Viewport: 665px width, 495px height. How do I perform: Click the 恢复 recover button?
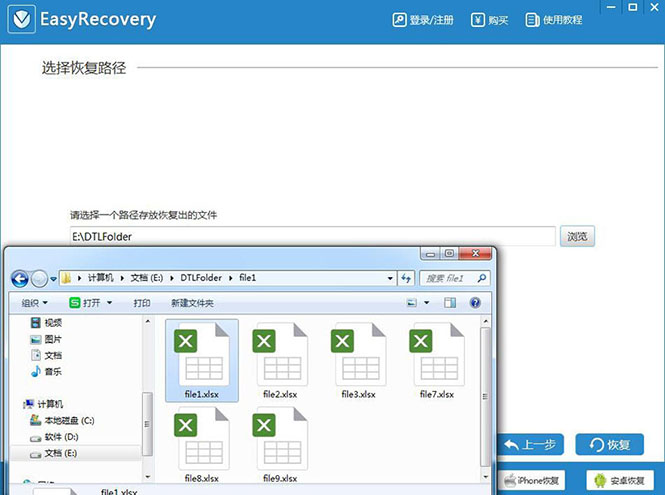(x=609, y=444)
